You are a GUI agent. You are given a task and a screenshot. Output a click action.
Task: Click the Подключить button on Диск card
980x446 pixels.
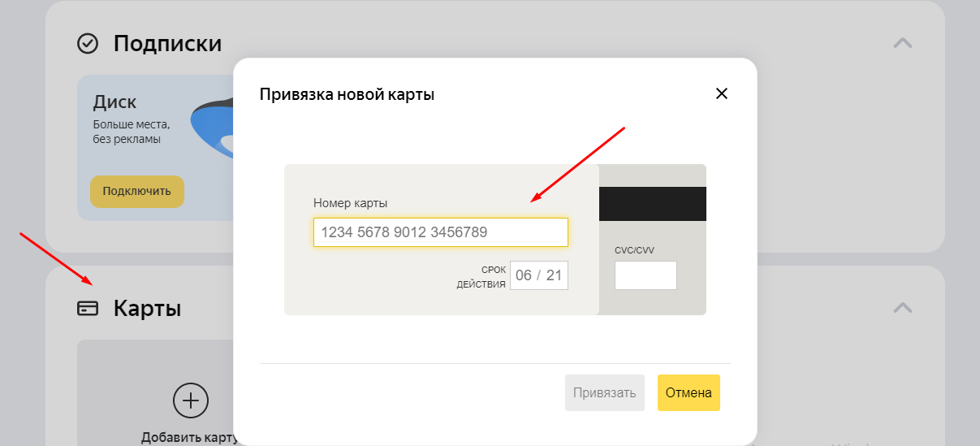point(137,192)
